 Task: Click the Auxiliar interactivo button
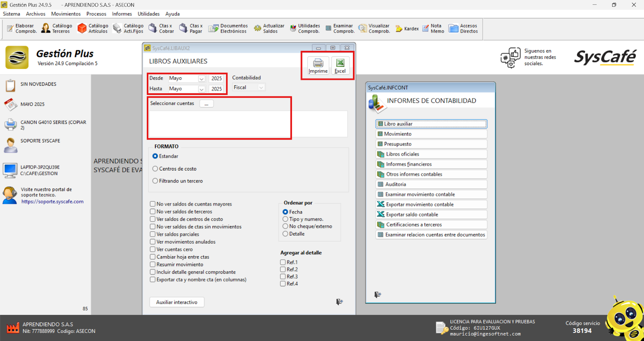point(177,302)
